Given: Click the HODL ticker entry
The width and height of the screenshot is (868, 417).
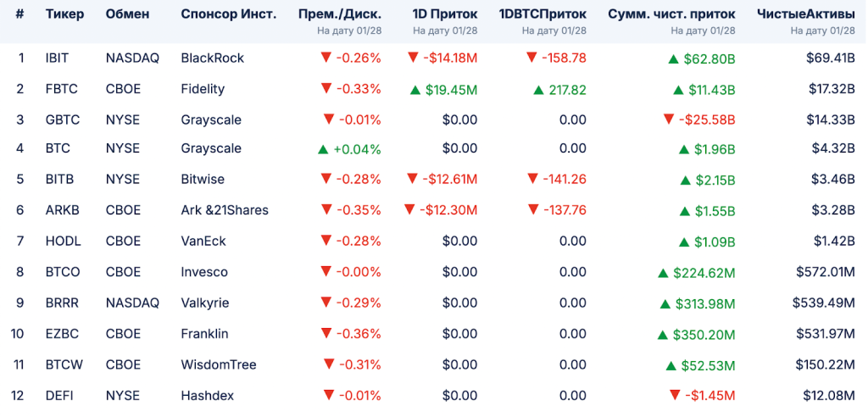Looking at the screenshot, I should click(63, 242).
